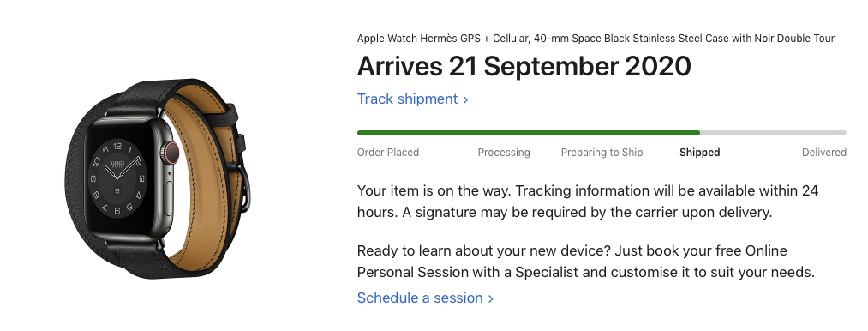Select the Delivered status label
The width and height of the screenshot is (868, 331).
click(823, 153)
